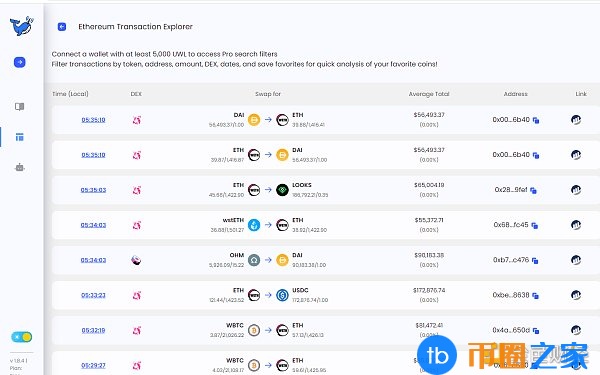
Task: Copy address 0xb7..c476
Action: coord(535,261)
